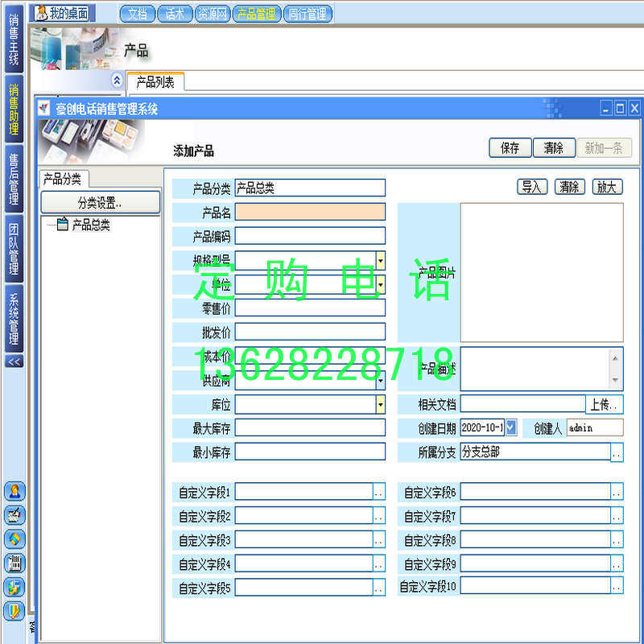Screen dimensions: 644x644
Task: Open the 话术 tab
Action: (x=175, y=14)
